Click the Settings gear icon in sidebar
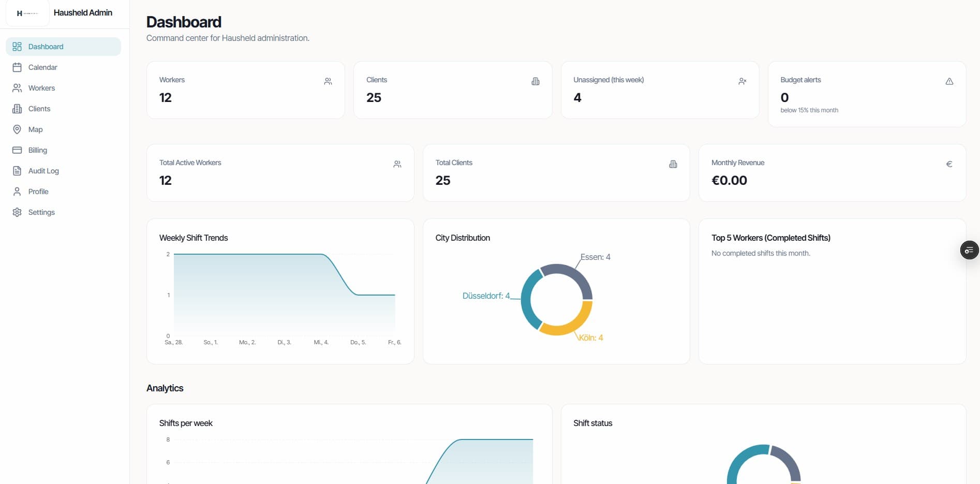 [x=17, y=212]
